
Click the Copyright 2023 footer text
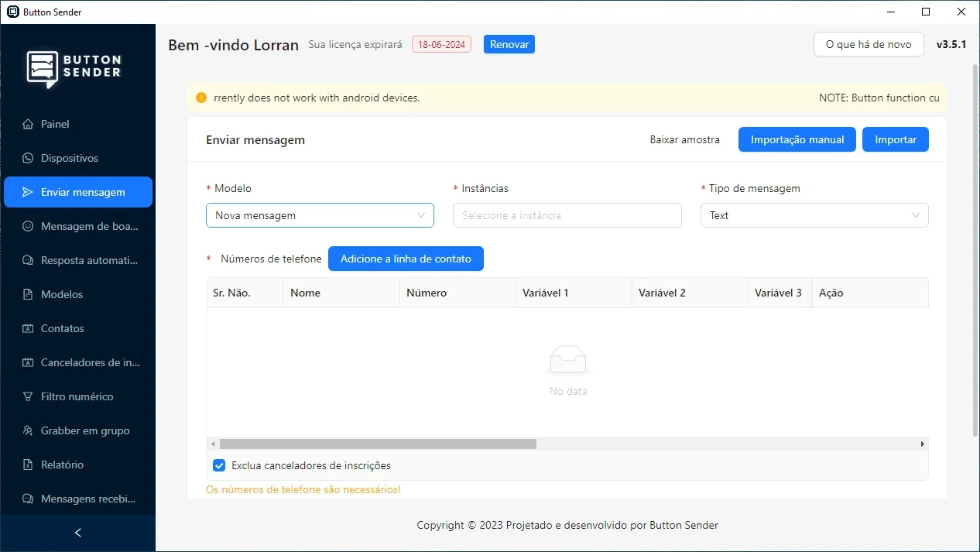tap(567, 525)
